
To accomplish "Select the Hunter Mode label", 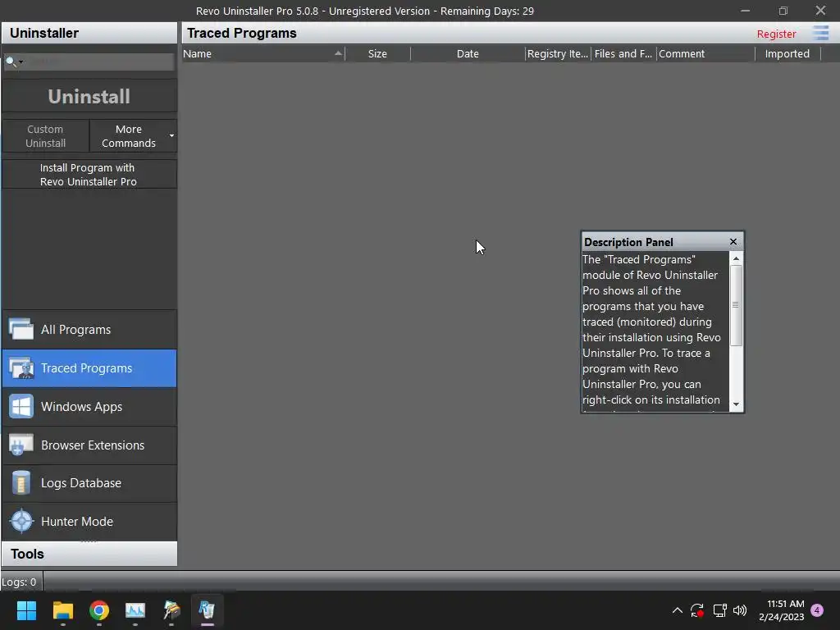I will click(x=76, y=522).
